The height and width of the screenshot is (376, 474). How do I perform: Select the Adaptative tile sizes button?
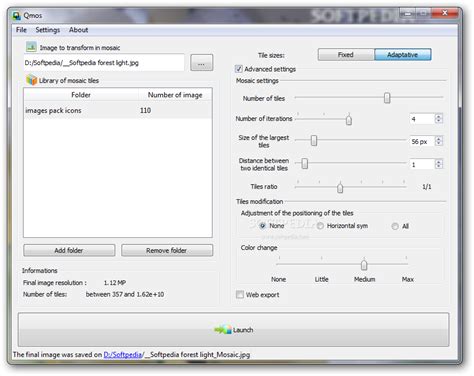403,54
